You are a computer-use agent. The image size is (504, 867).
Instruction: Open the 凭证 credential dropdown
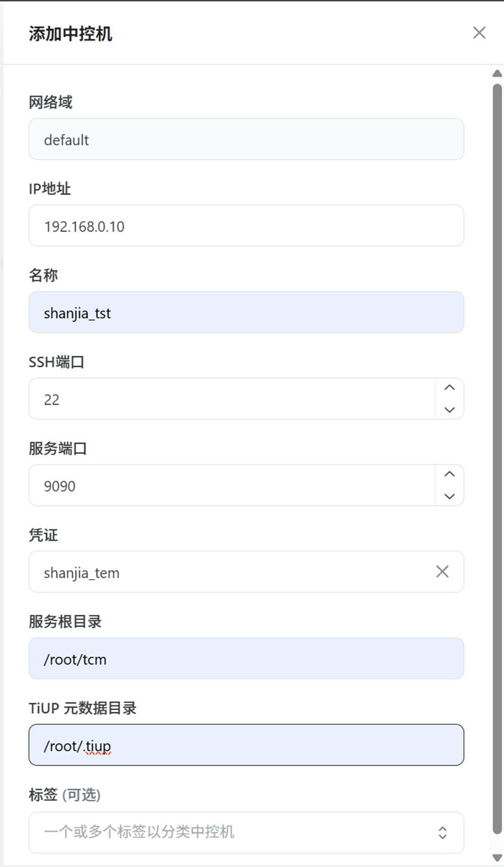232,572
